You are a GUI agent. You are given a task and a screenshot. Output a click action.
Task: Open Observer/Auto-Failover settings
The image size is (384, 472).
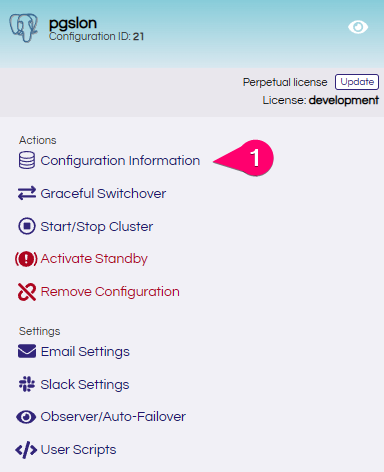coord(113,417)
